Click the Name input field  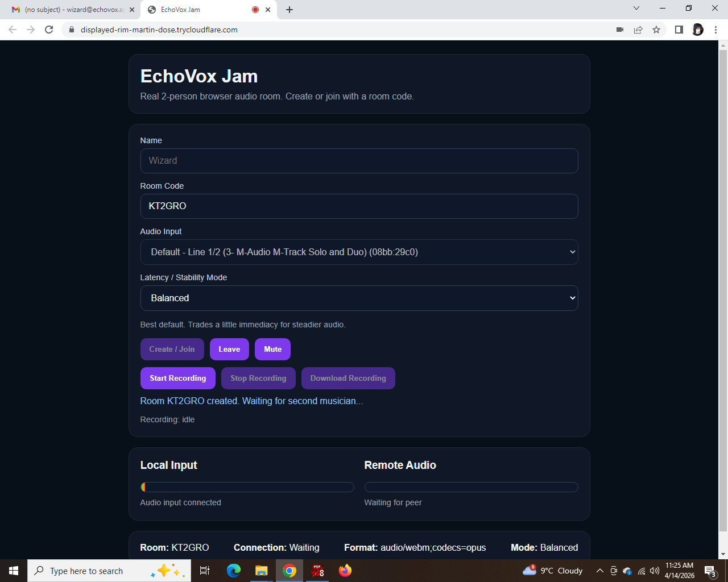coord(359,160)
